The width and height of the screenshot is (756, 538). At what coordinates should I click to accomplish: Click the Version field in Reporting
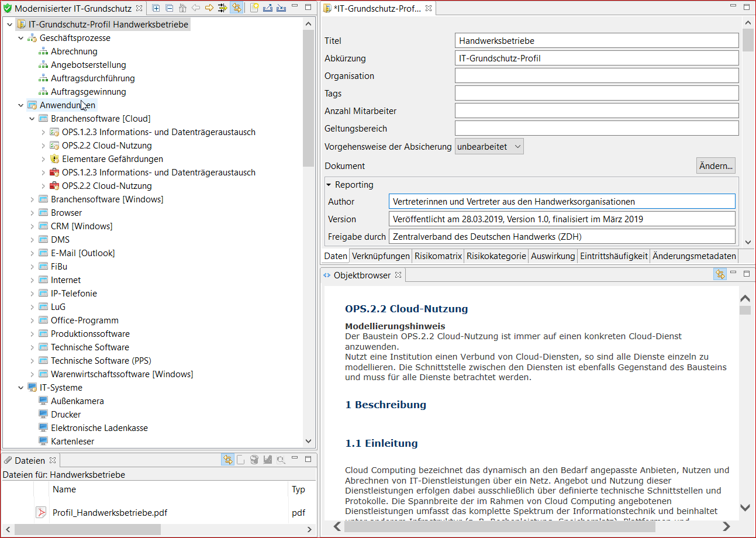tap(562, 219)
